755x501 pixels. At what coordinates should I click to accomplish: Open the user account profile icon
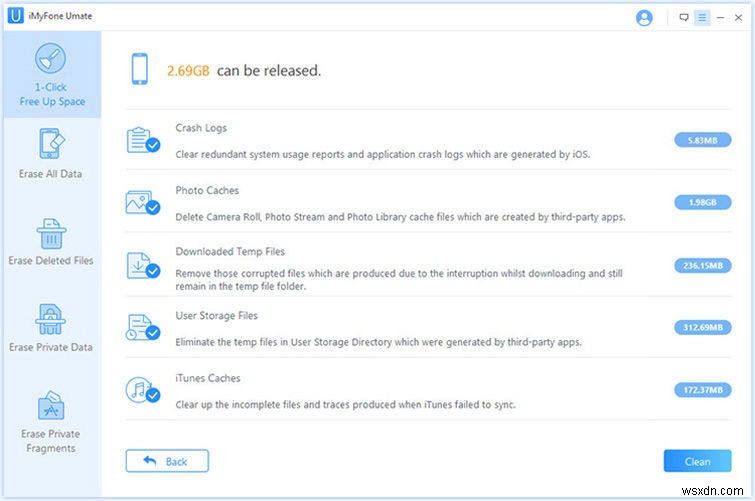644,18
